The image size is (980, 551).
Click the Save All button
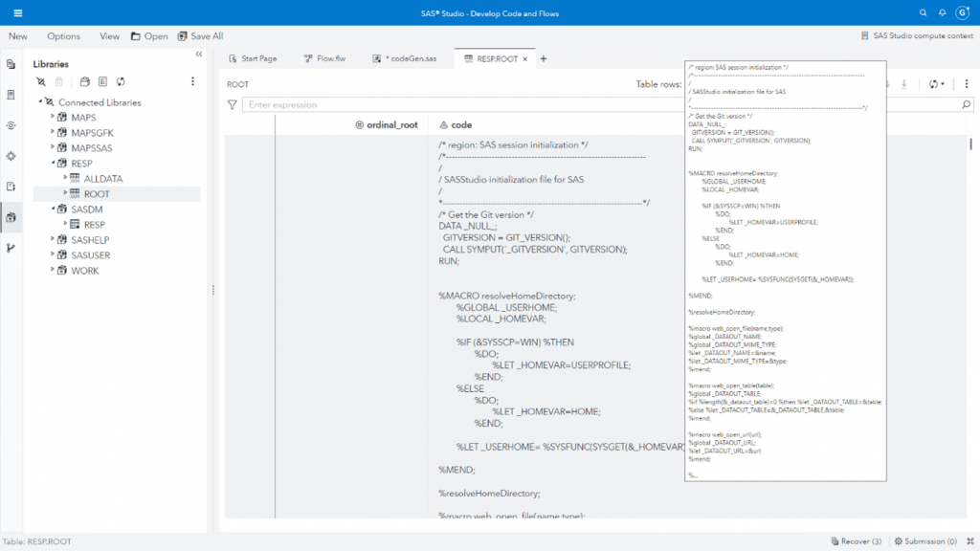(x=199, y=35)
